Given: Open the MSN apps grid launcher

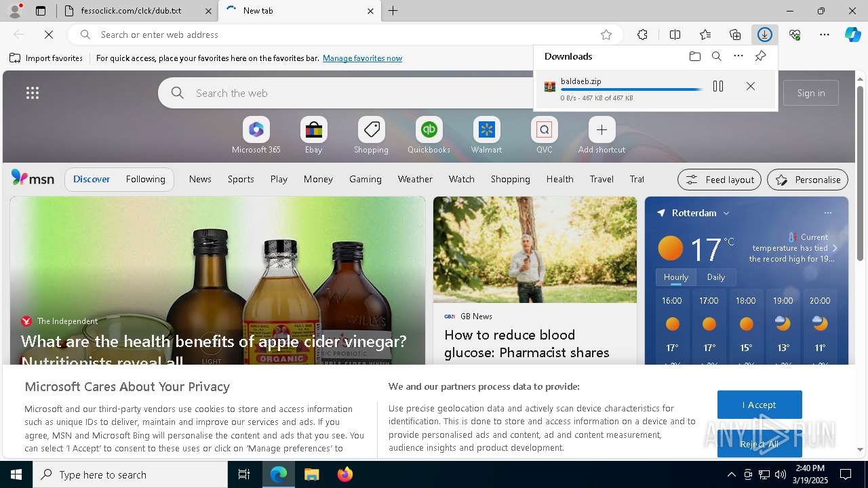Looking at the screenshot, I should (33, 93).
